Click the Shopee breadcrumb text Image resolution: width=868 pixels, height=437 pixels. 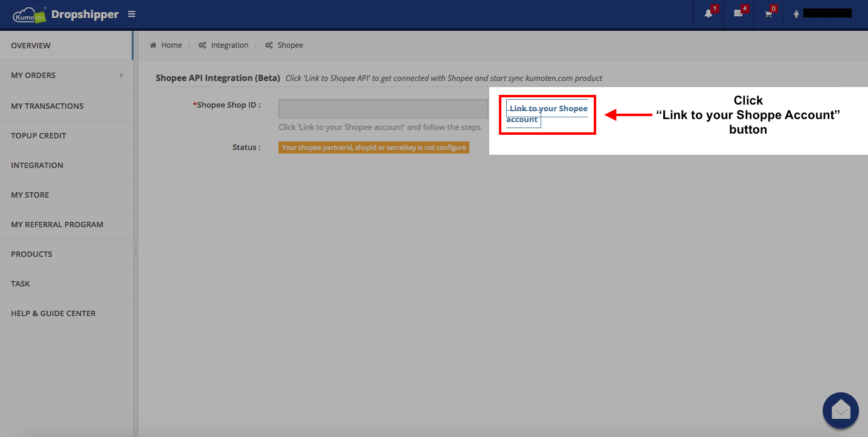pos(291,45)
